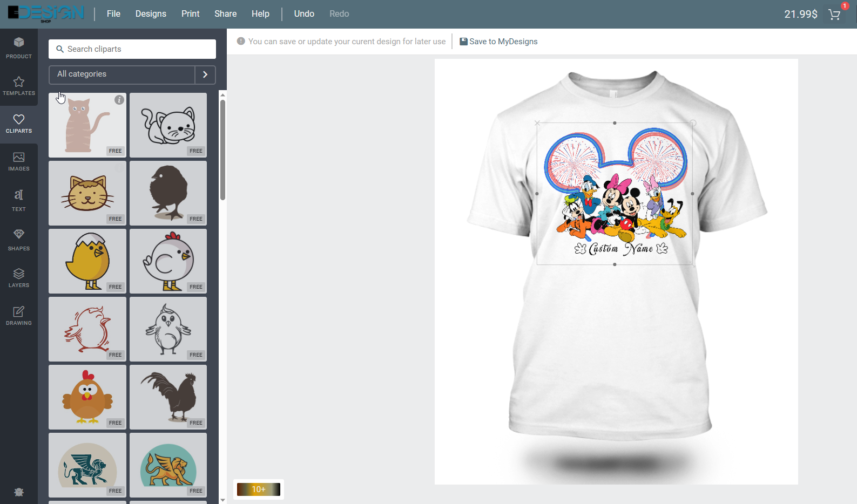Open the Images sidebar panel

pyautogui.click(x=19, y=161)
